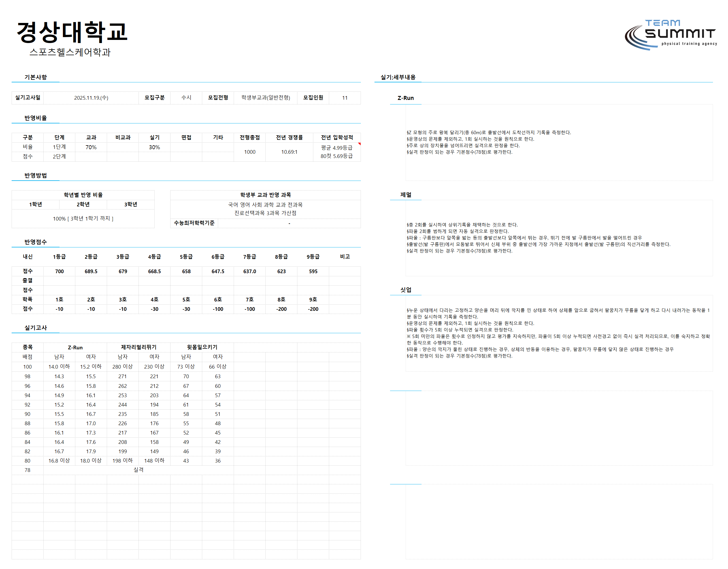Click the 230 이상 cell
Viewport: 728px width, 569px height.
[x=154, y=366]
